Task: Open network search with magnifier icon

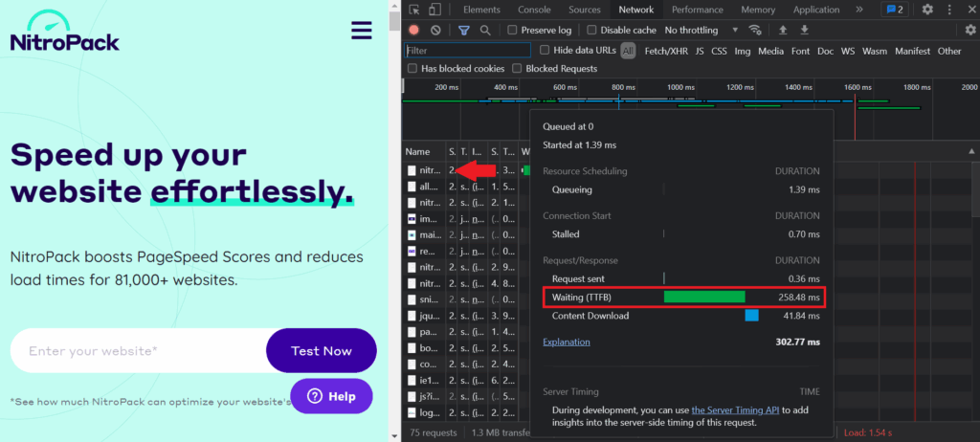Action: point(485,30)
